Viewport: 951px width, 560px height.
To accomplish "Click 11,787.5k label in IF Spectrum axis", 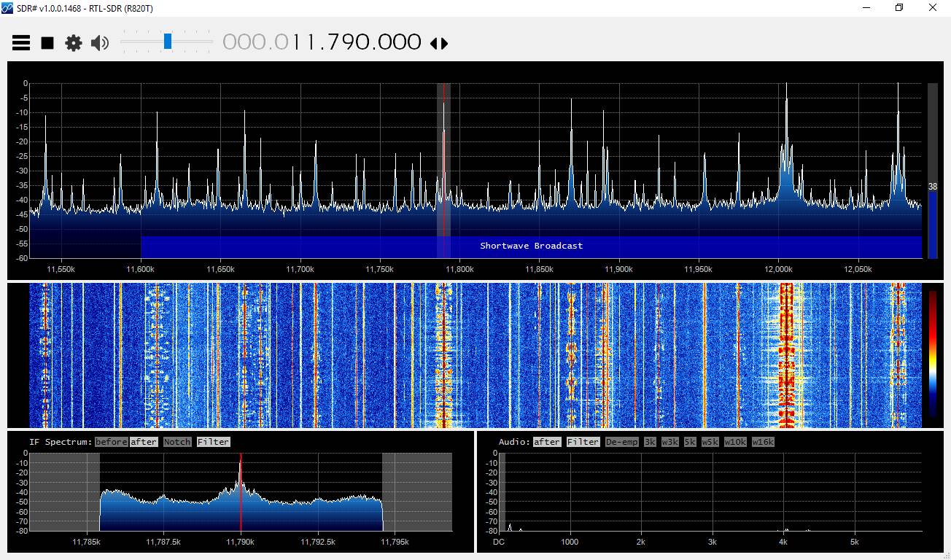I will pyautogui.click(x=163, y=542).
